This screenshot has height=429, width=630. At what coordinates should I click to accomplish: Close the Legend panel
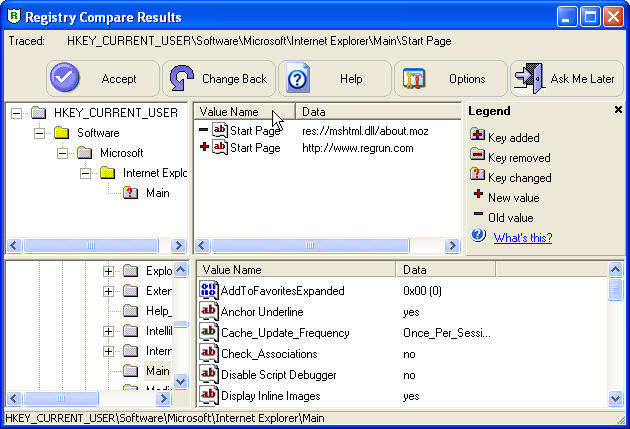pos(617,110)
